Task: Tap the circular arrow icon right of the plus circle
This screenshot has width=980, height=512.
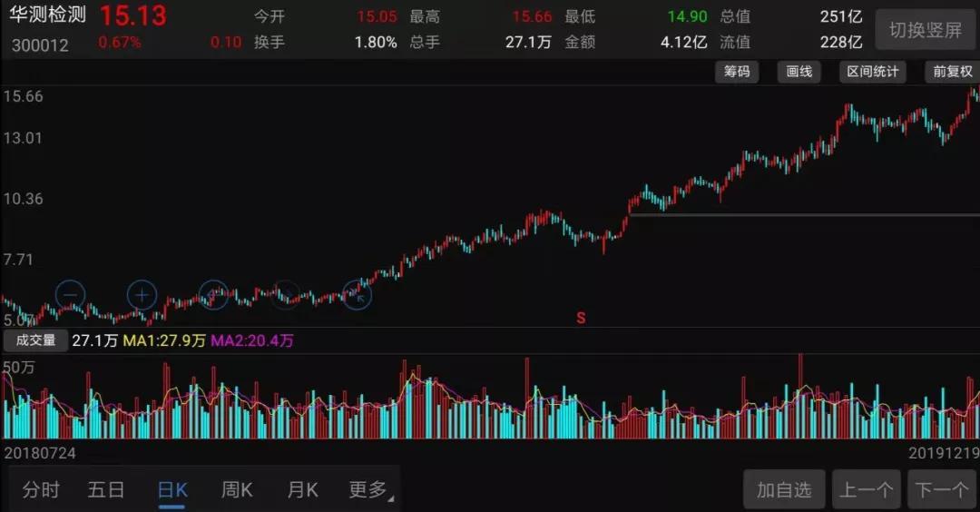Action: (x=213, y=294)
